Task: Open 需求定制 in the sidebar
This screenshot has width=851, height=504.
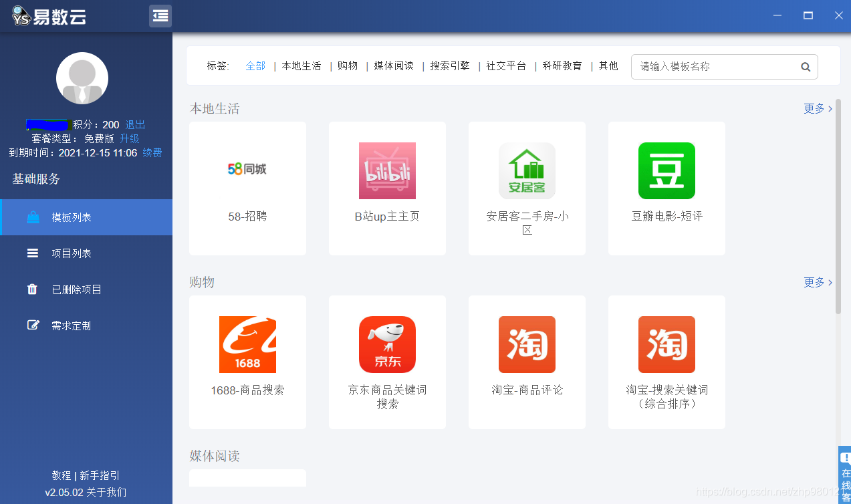Action: [86, 326]
